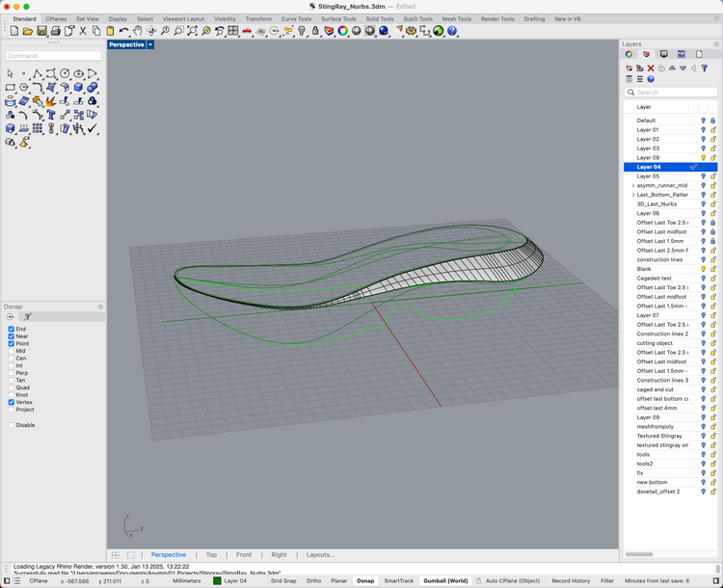
Task: Select the Text object T tool
Action: pos(51,115)
